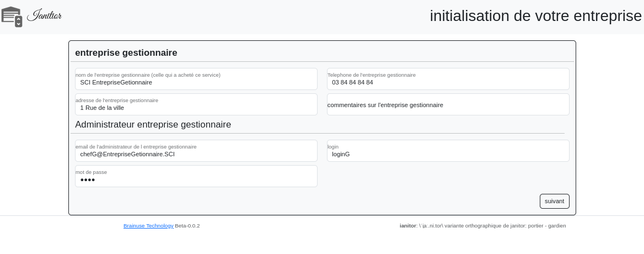Click the Beta-0.0.2 version text

click(x=187, y=226)
